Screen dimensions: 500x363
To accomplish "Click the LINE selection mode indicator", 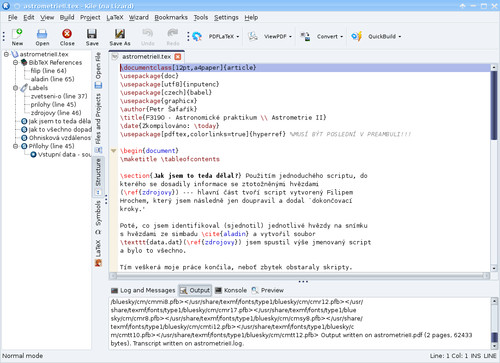I will [490, 356].
